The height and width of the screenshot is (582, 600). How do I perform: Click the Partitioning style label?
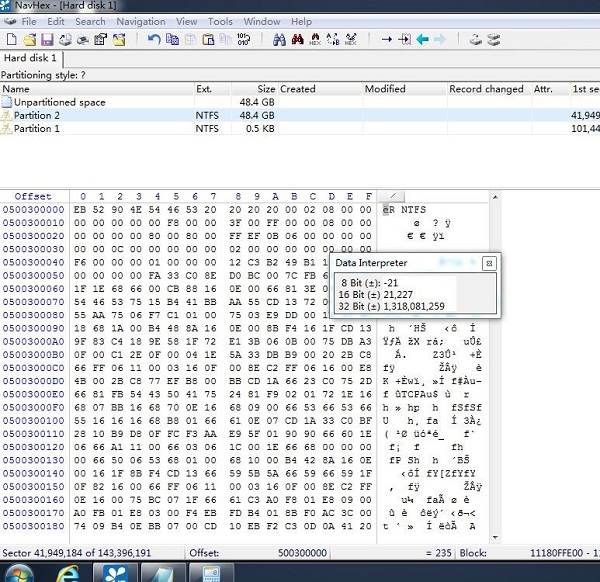tap(43, 75)
